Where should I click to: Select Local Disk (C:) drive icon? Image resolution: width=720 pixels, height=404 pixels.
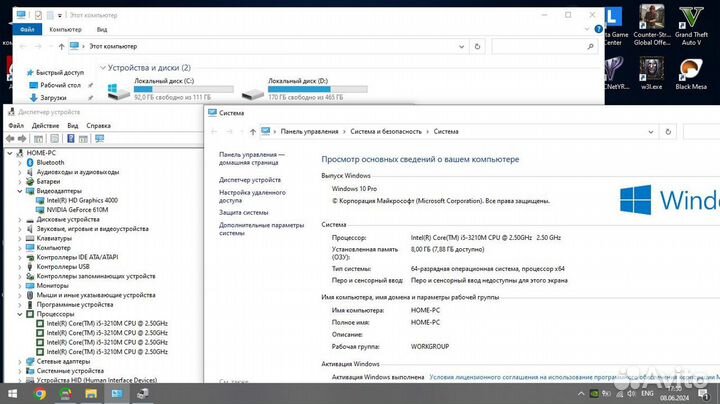[118, 91]
